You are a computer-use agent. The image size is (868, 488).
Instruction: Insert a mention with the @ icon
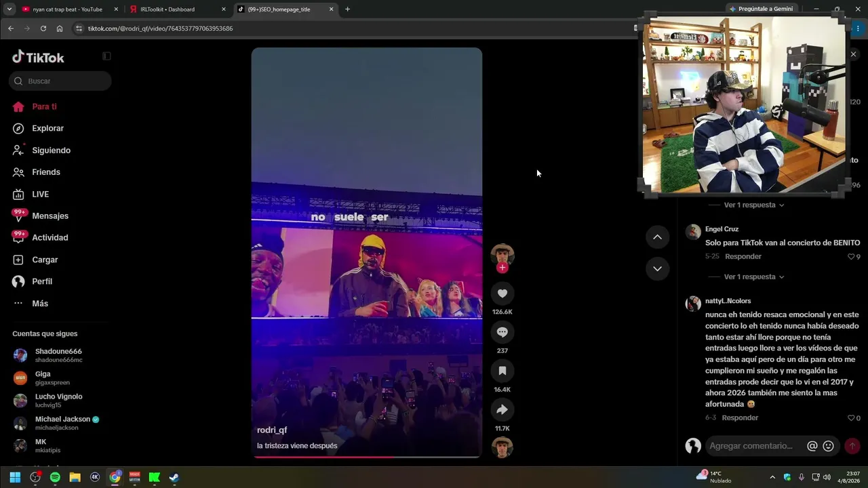pyautogui.click(x=812, y=446)
